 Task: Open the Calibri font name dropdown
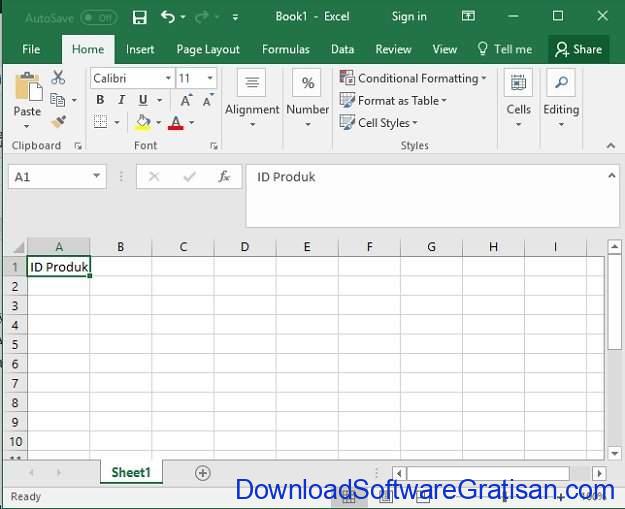click(168, 78)
